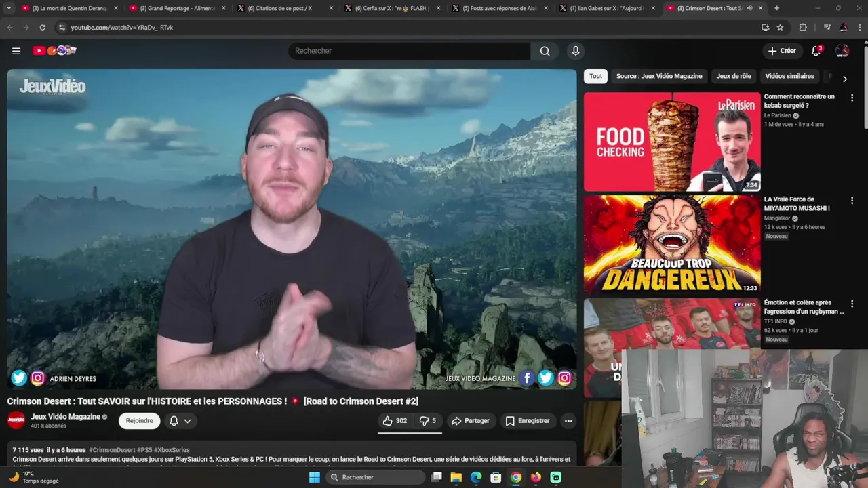Click the Mangalkor channel name
The width and height of the screenshot is (868, 488).
point(778,218)
